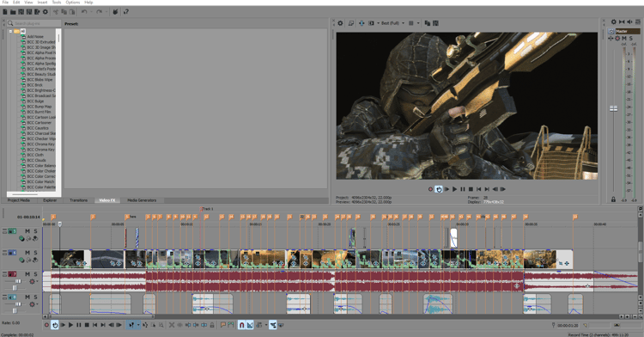Toggle Lock event padlock in the timeline toolbar
Screen dimensions: 644x337
point(212,325)
